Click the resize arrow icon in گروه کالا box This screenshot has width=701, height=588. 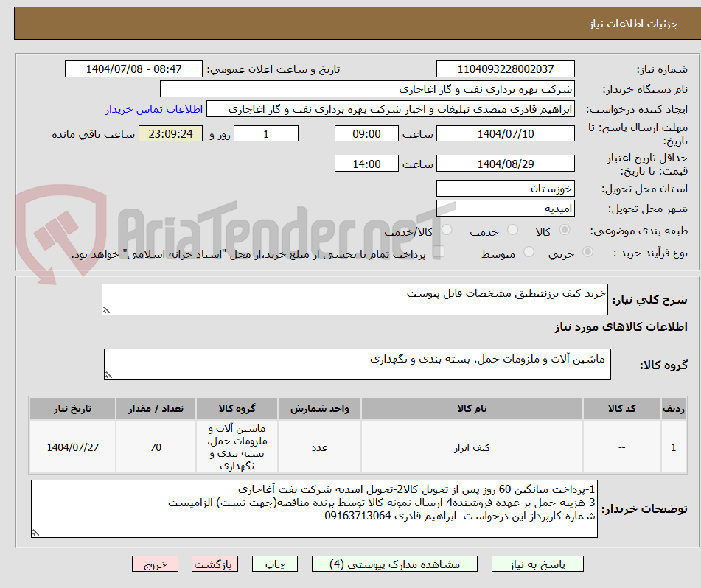coord(108,374)
